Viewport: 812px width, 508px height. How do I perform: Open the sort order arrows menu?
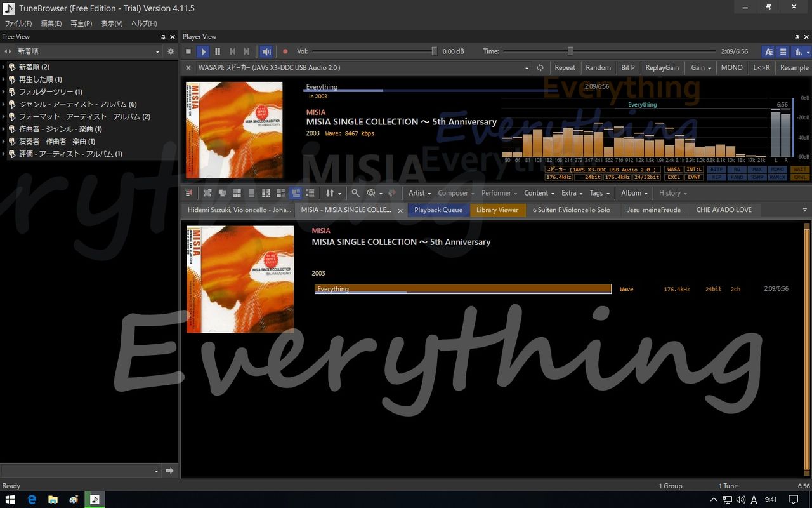pyautogui.click(x=333, y=193)
